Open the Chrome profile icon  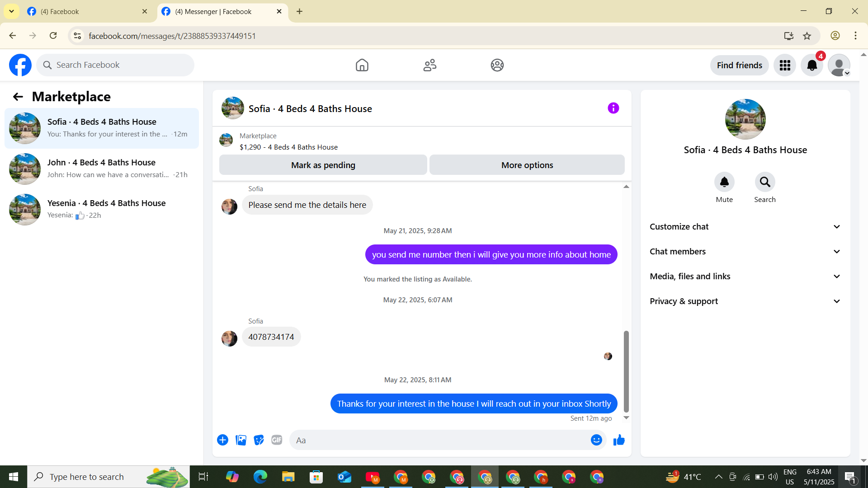click(x=835, y=36)
